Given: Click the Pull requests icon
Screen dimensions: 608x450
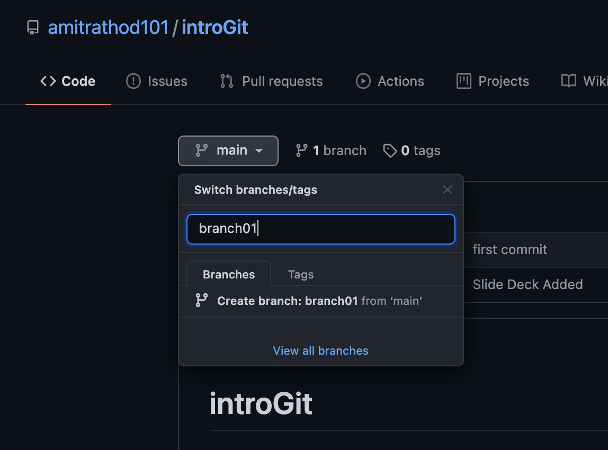Looking at the screenshot, I should (x=227, y=81).
